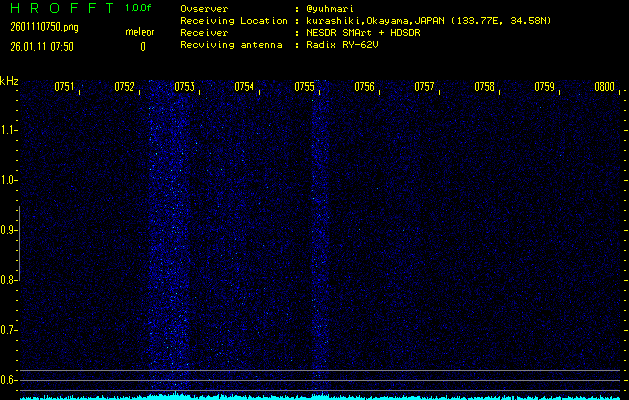Click the 0752 time marker
The width and height of the screenshot is (629, 400).
pos(124,87)
